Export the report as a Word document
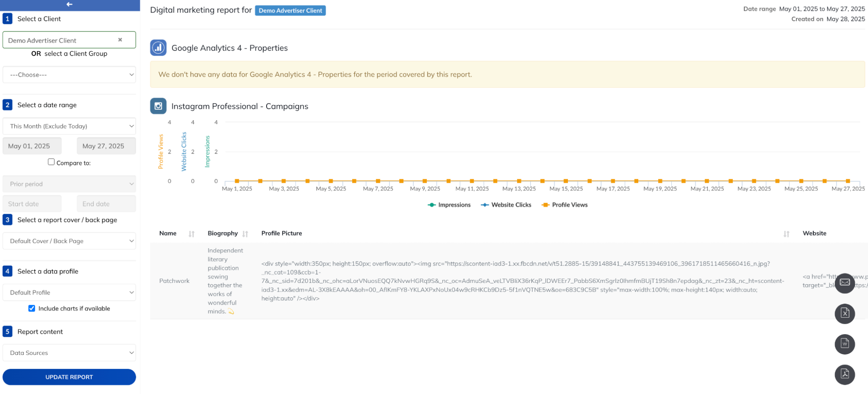This screenshot has height=394, width=868. pos(845,344)
